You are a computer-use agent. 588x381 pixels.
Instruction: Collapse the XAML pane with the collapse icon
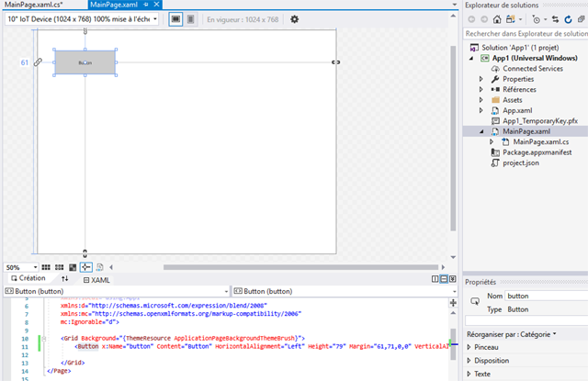(x=453, y=277)
